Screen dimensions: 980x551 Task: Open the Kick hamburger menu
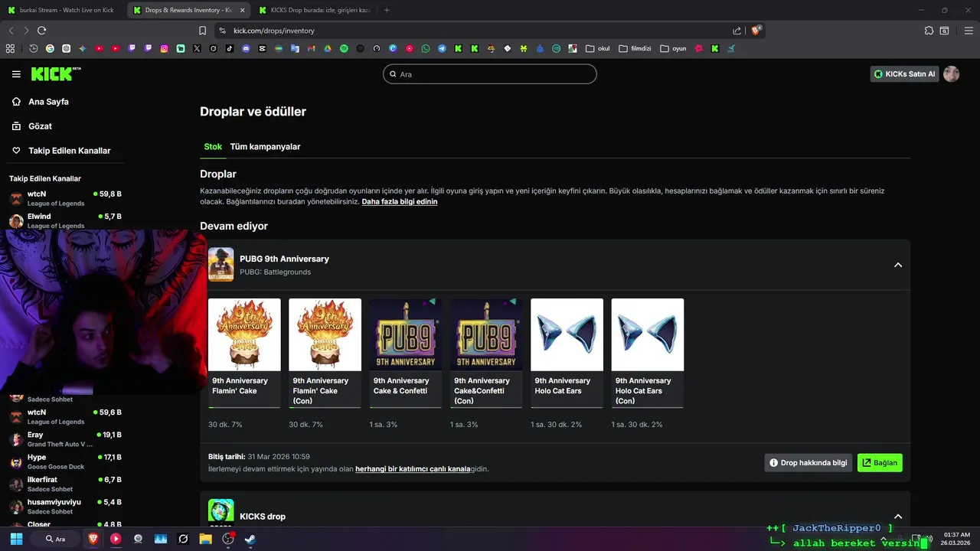click(x=16, y=74)
